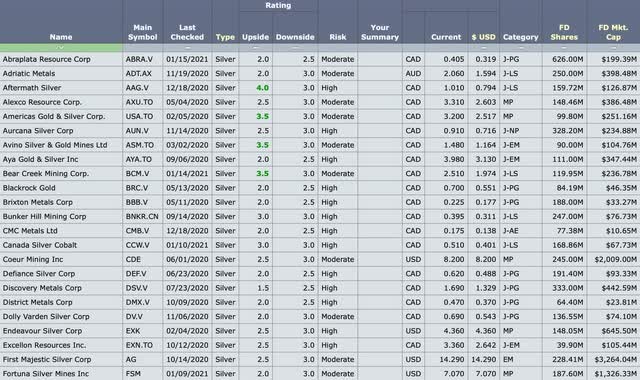Image resolution: width=640 pixels, height=380 pixels.
Task: Select the Canada Silver Cobalt name cell
Action: (x=40, y=245)
